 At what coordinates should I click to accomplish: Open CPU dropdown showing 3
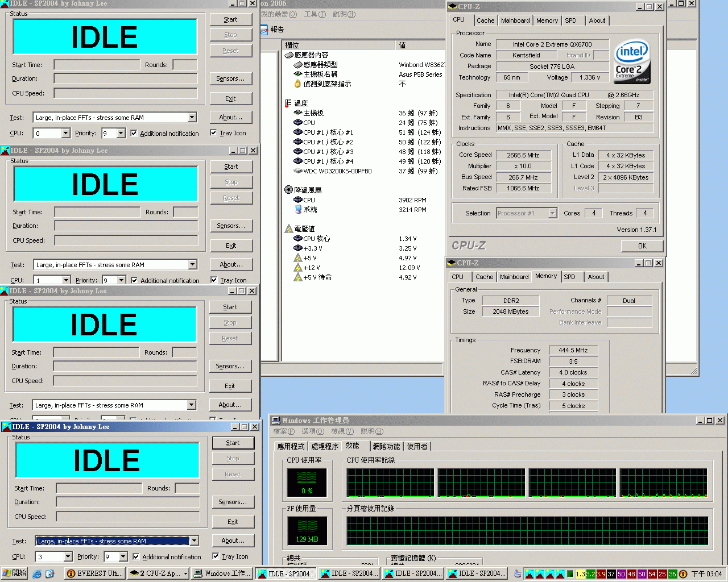(68, 557)
